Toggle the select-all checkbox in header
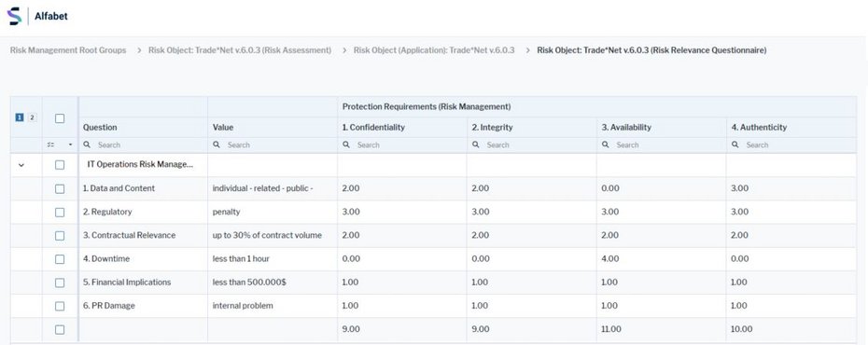Viewport: 868px width, 345px height. [60, 118]
